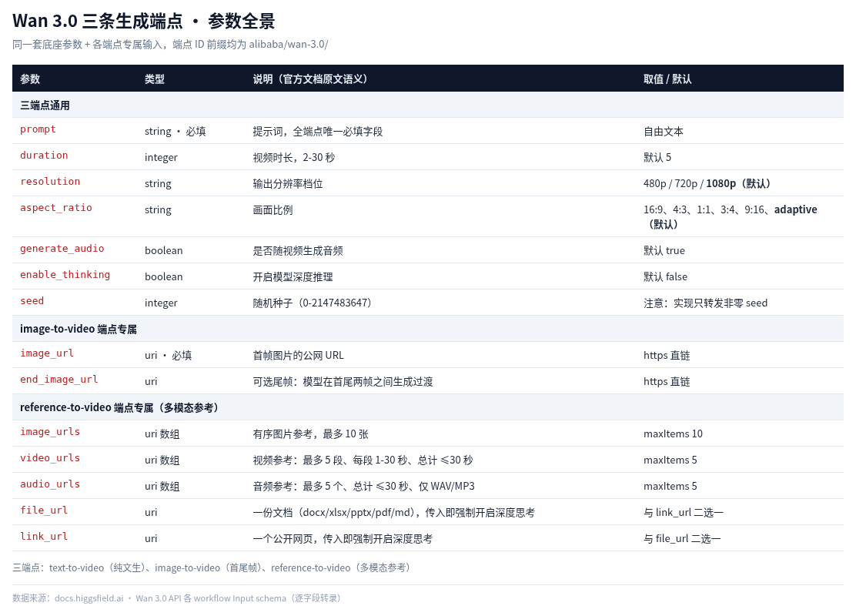Click the 'boolean' type in generate_audio row
Image resolution: width=856 pixels, height=616 pixels.
(164, 251)
